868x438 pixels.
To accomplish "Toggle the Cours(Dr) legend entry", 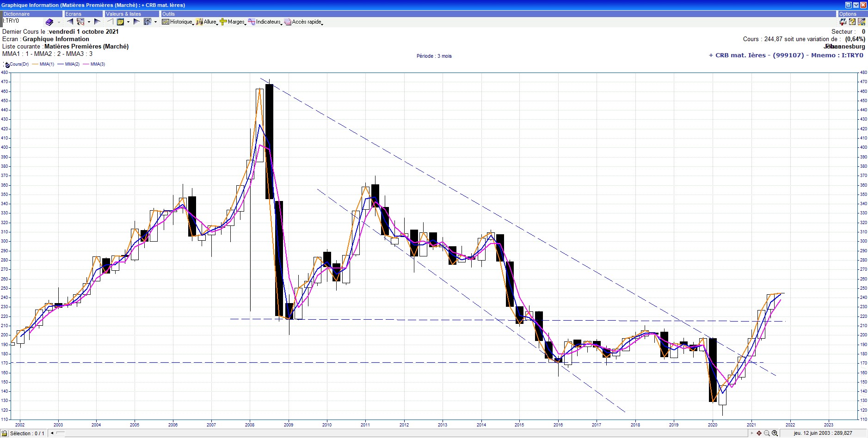I will tap(18, 64).
